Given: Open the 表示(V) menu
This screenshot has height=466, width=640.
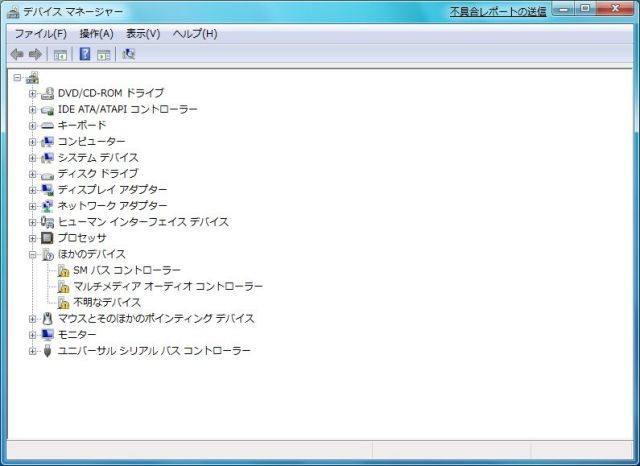Looking at the screenshot, I should click(143, 34).
